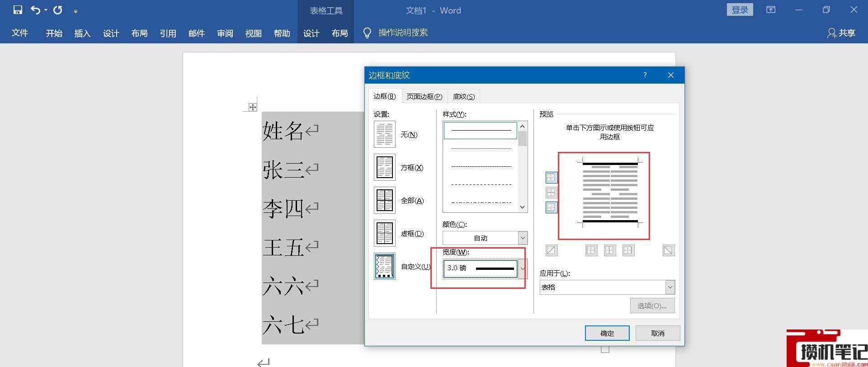
Task: Click the style list scroll up arrow
Action: 523,127
